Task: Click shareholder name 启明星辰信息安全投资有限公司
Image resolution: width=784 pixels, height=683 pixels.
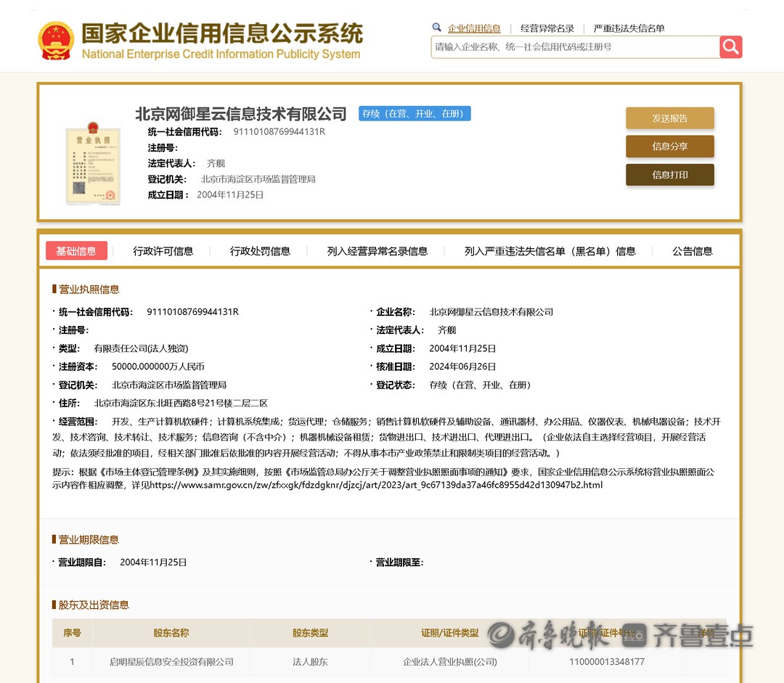Action: click(x=171, y=662)
